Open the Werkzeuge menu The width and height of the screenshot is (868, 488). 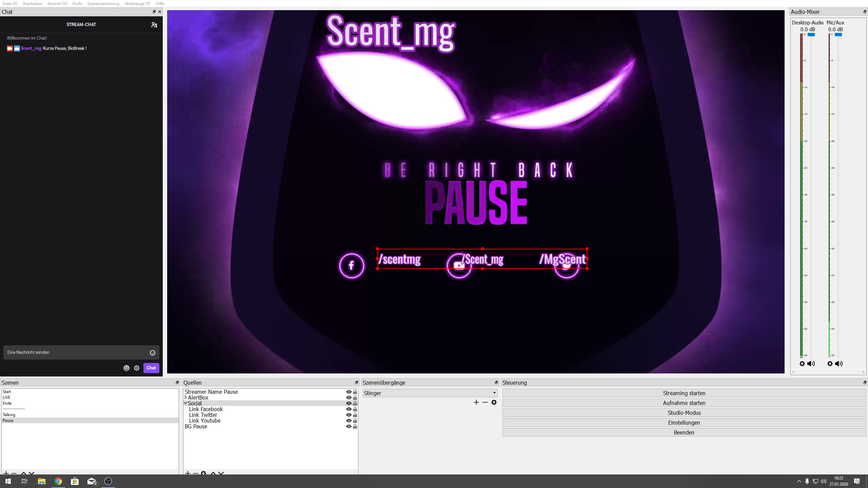(x=137, y=4)
